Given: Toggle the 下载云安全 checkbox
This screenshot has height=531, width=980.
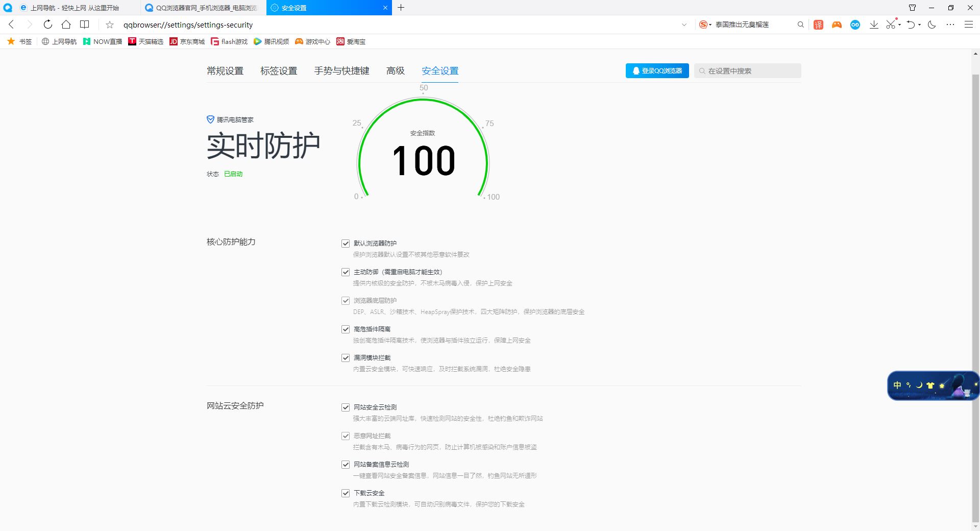Looking at the screenshot, I should (345, 493).
